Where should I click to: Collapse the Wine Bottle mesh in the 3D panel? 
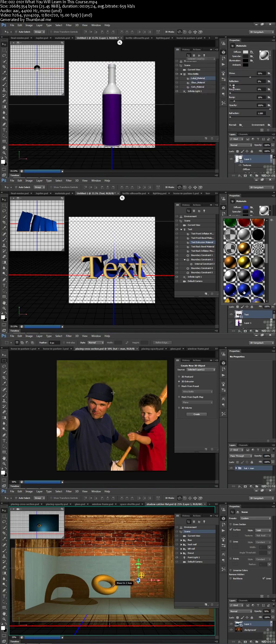[181, 74]
